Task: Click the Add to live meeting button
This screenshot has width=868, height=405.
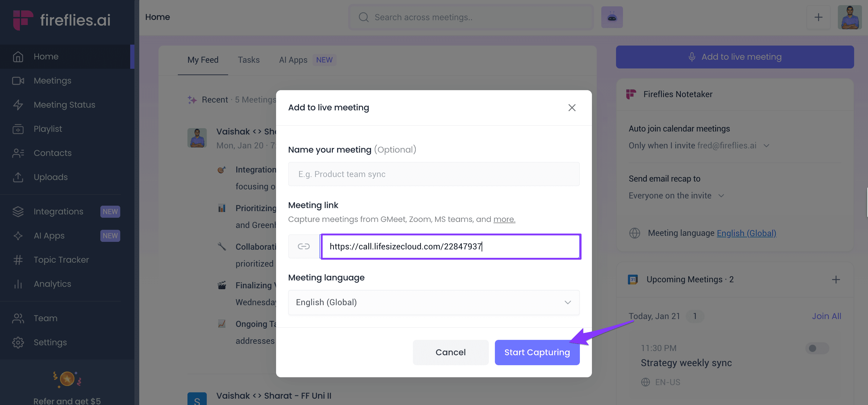Action: pos(734,57)
